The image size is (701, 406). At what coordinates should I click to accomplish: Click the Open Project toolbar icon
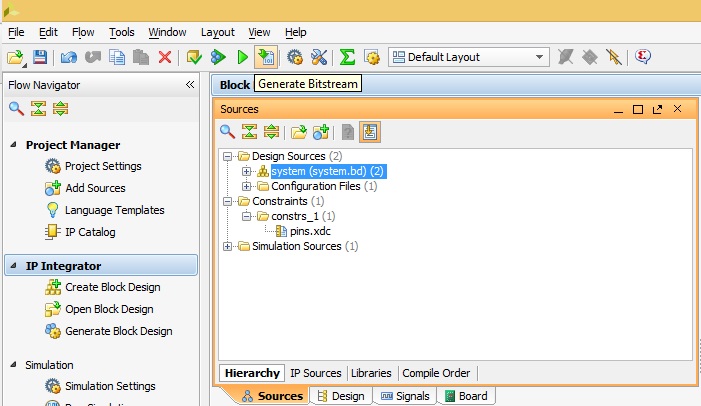[15, 57]
